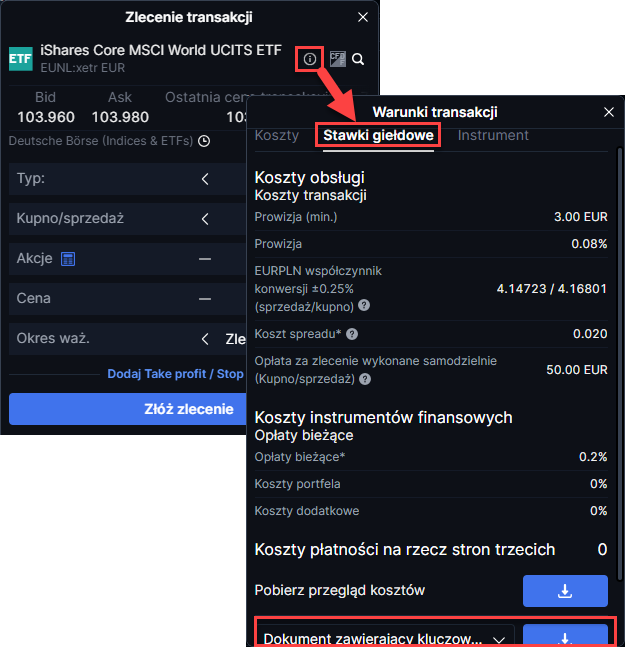Click left arrow in Okres waż. row

[205, 339]
